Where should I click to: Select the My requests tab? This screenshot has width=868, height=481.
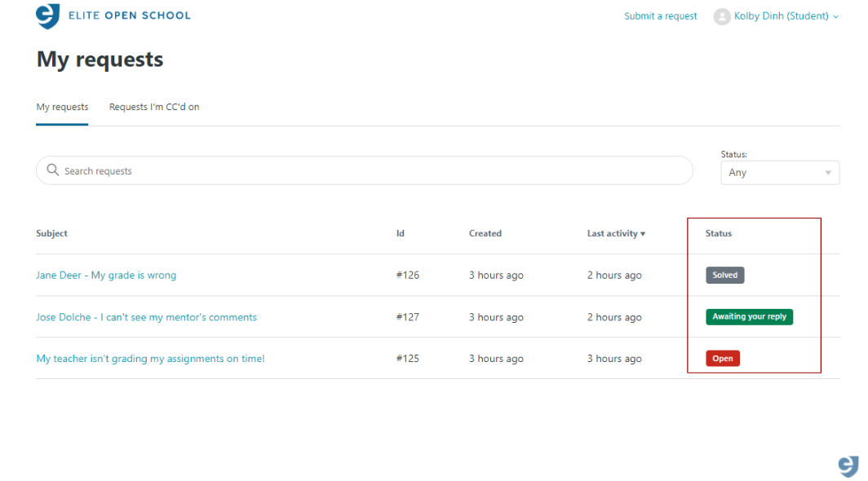tap(62, 107)
